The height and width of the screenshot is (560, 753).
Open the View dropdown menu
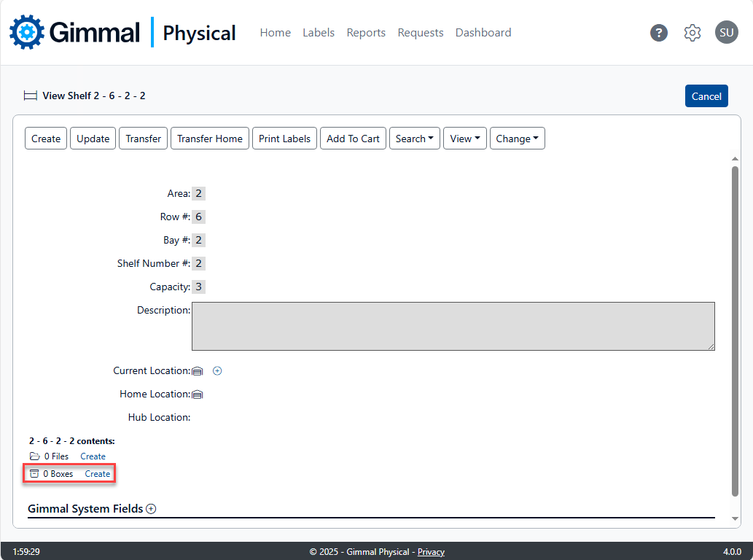pyautogui.click(x=464, y=139)
